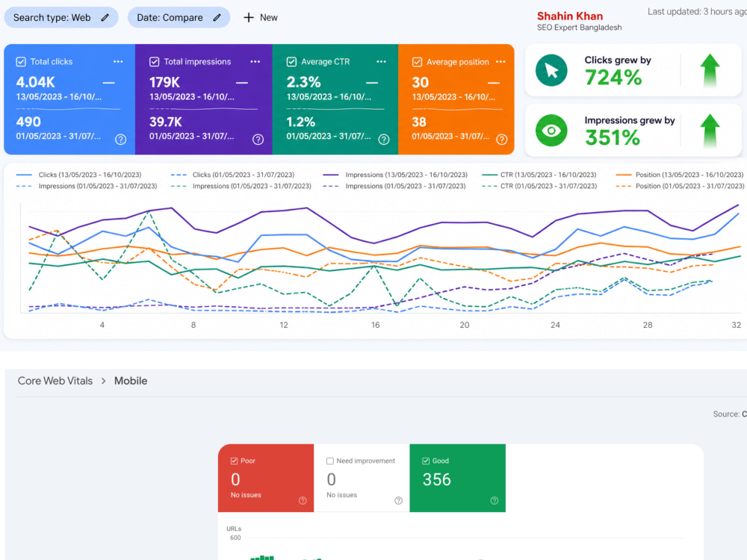Click the chevron between Core Web Vitals and Mobile
Image resolution: width=747 pixels, height=560 pixels.
pos(103,381)
